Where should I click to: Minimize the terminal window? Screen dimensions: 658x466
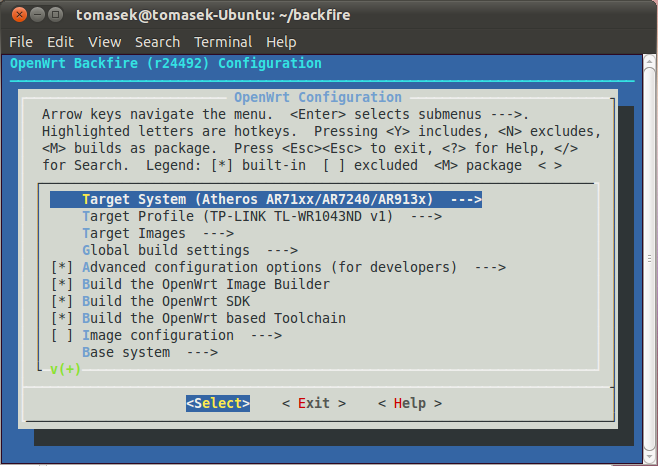pyautogui.click(x=37, y=15)
